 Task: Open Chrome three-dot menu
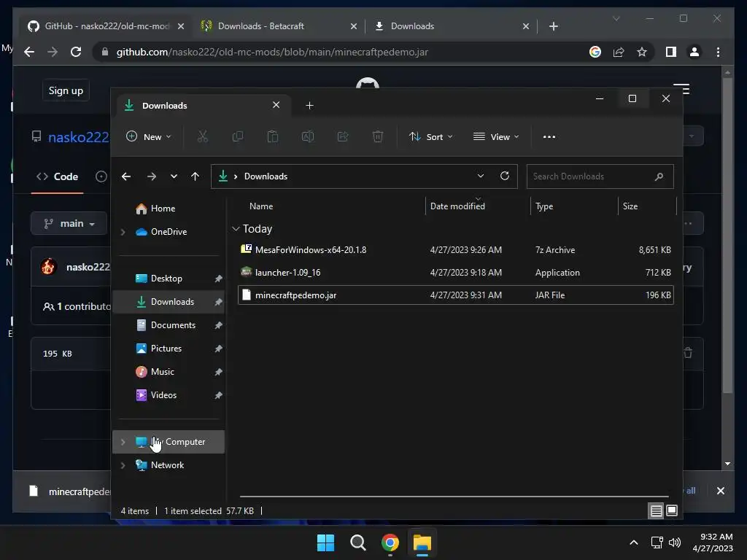[x=718, y=52]
